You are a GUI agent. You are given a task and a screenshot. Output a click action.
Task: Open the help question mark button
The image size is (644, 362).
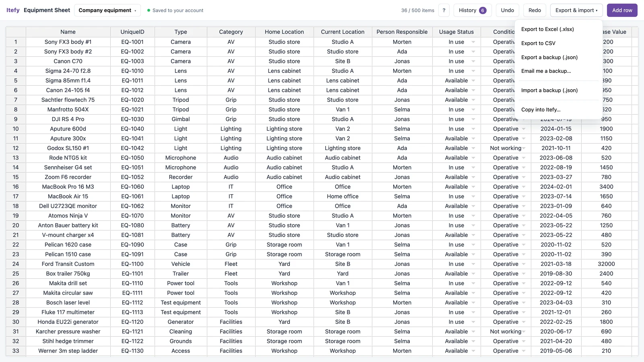[x=444, y=10]
